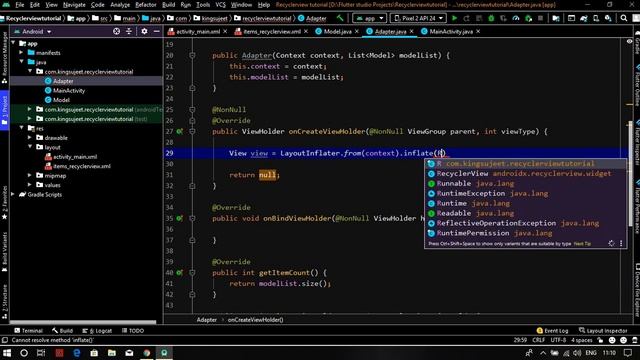Toggle the code folding marker beside line 27
Image resolution: width=640 pixels, height=360 pixels.
pyautogui.click(x=192, y=131)
